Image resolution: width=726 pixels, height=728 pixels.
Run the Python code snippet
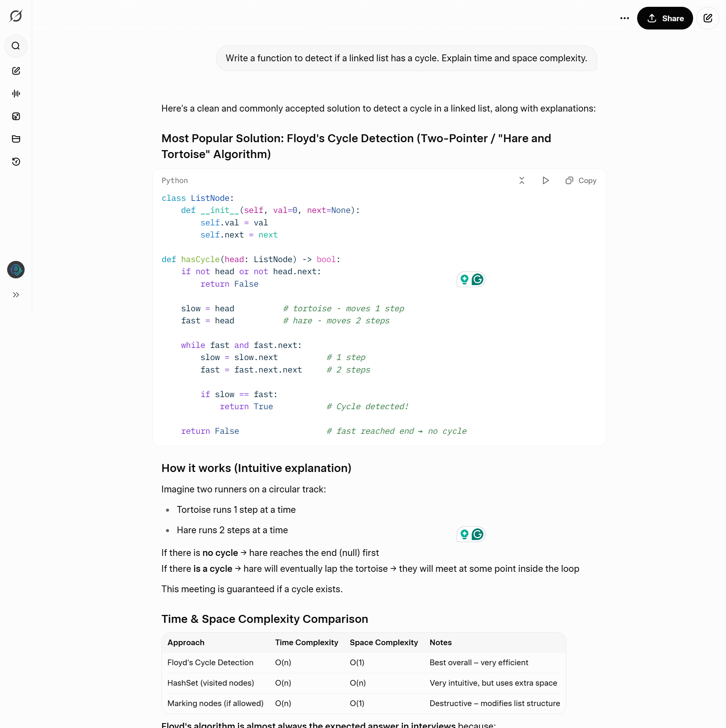point(546,180)
